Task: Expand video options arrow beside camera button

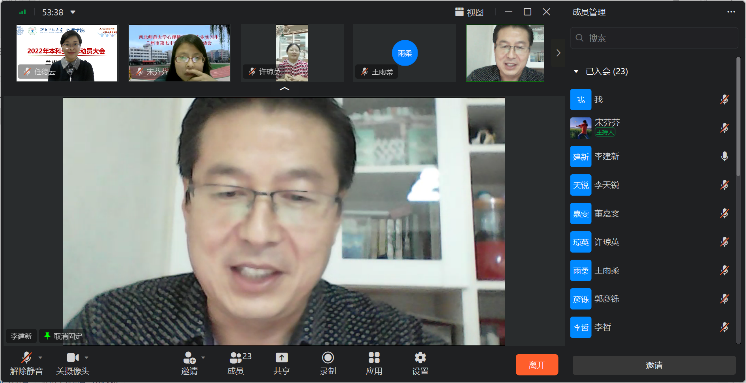Action: click(x=86, y=357)
